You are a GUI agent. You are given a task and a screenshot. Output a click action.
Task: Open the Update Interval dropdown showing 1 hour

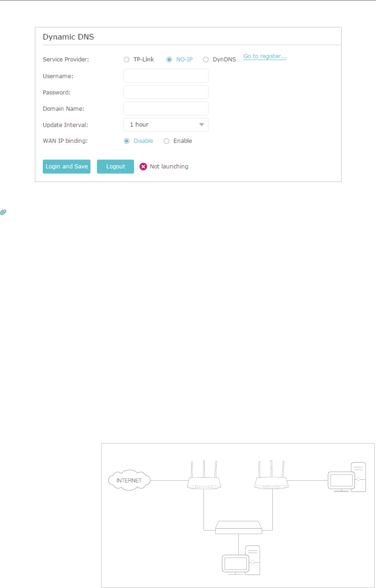click(x=166, y=125)
